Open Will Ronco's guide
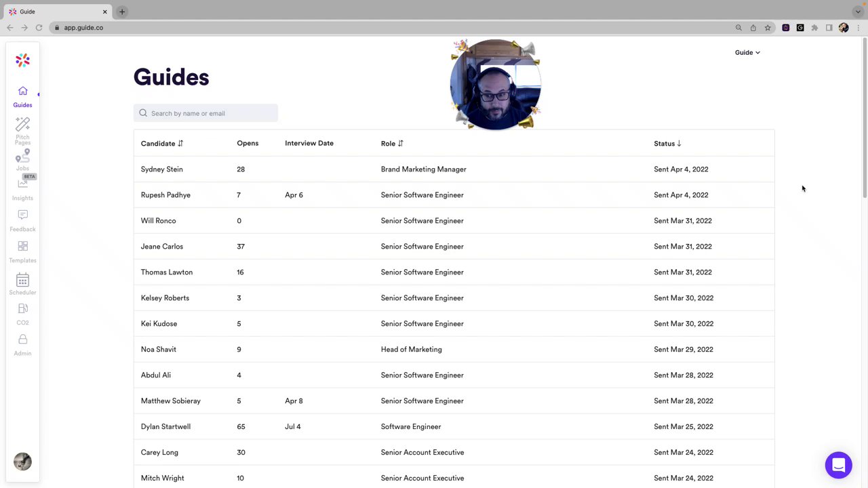 point(454,221)
